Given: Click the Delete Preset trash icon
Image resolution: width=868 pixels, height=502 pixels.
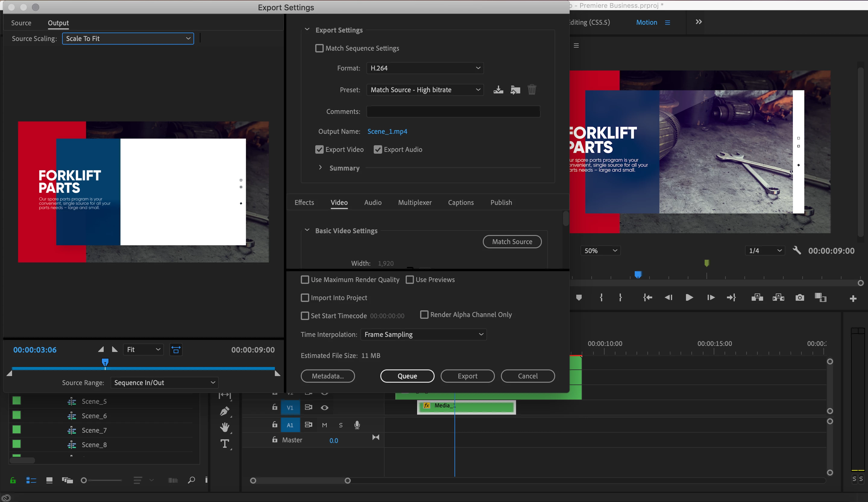Looking at the screenshot, I should (531, 90).
